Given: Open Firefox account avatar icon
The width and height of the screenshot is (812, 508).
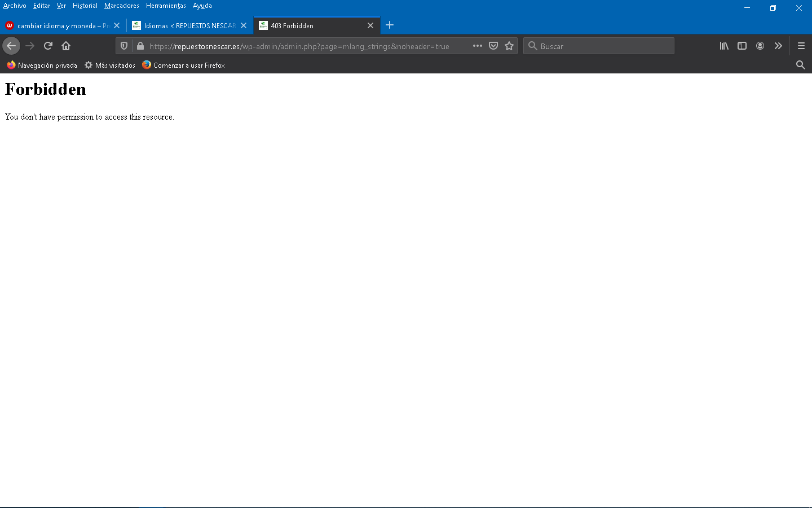Looking at the screenshot, I should pos(760,46).
